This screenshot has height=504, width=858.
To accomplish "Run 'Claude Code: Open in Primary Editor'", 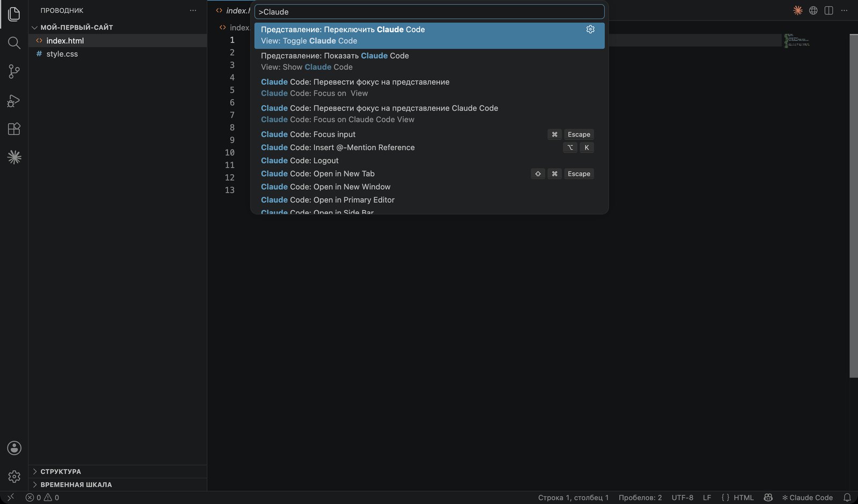I will click(430, 200).
